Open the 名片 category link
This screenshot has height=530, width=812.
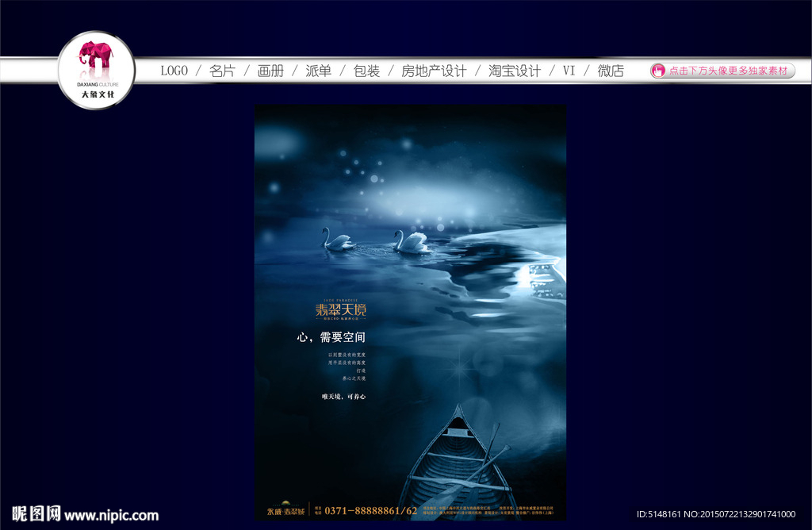click(x=221, y=70)
